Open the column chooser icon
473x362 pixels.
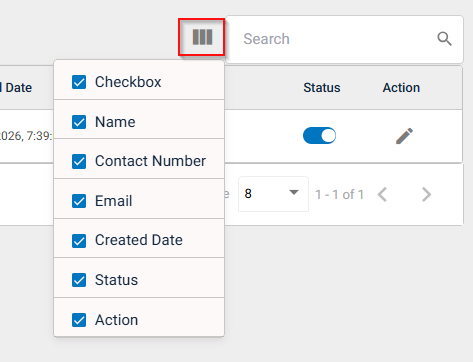pos(202,37)
